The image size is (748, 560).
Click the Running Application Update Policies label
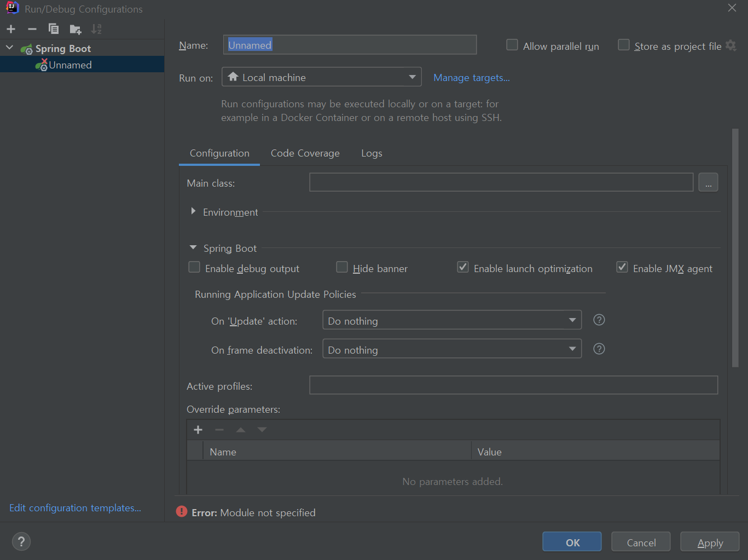(x=275, y=295)
